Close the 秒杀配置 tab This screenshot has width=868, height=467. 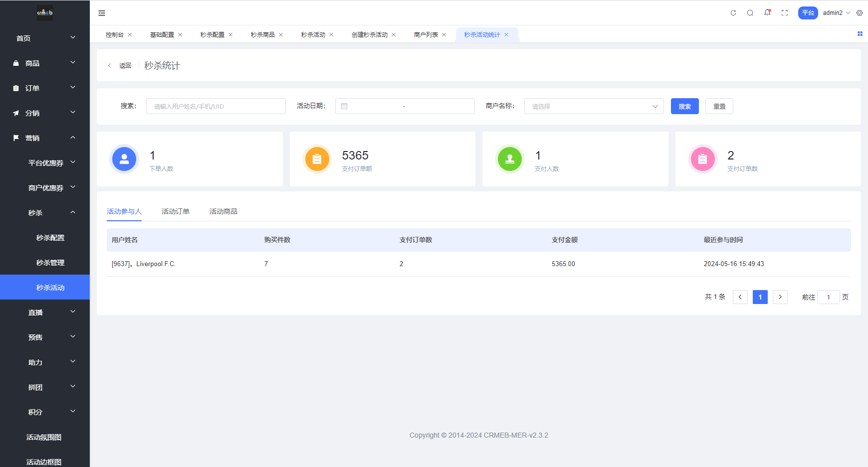pyautogui.click(x=230, y=35)
